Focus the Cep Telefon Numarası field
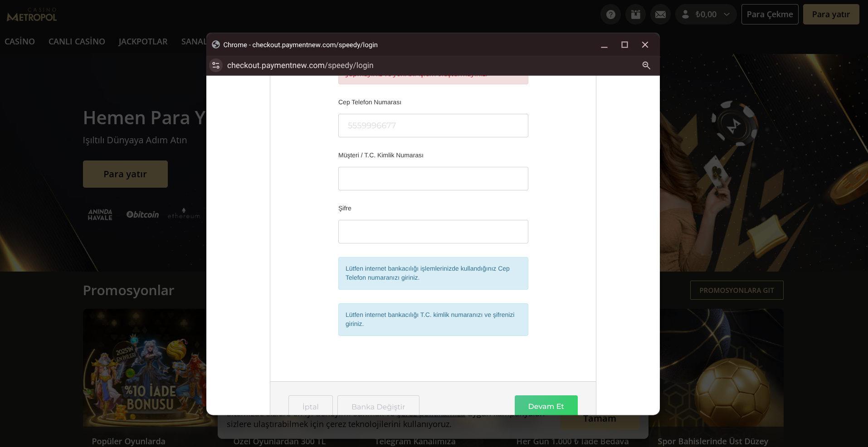This screenshot has width=868, height=447. click(x=433, y=126)
